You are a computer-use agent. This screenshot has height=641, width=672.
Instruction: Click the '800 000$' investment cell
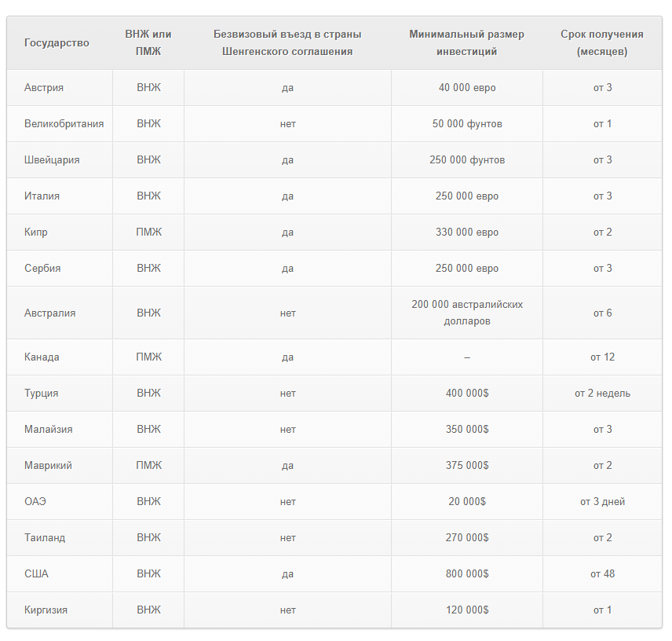[466, 574]
